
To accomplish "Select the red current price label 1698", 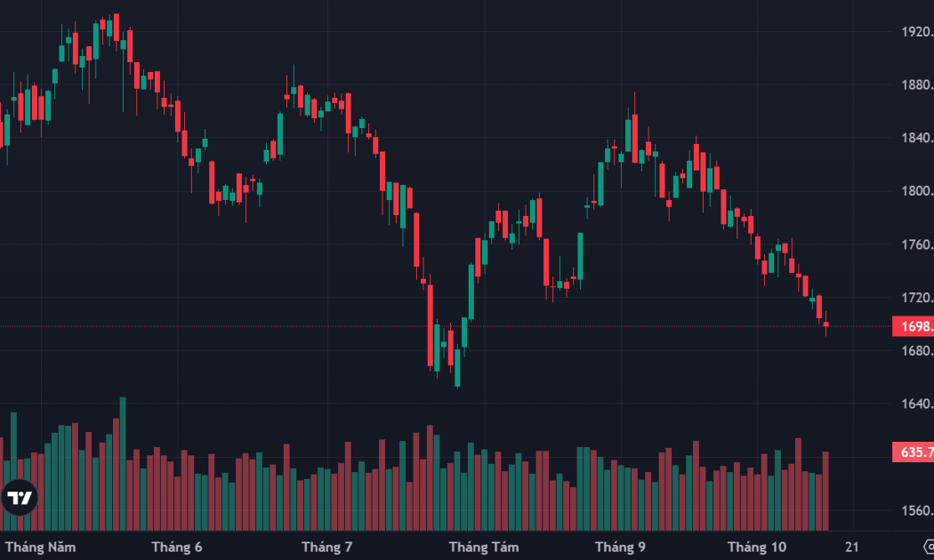I will pyautogui.click(x=914, y=326).
